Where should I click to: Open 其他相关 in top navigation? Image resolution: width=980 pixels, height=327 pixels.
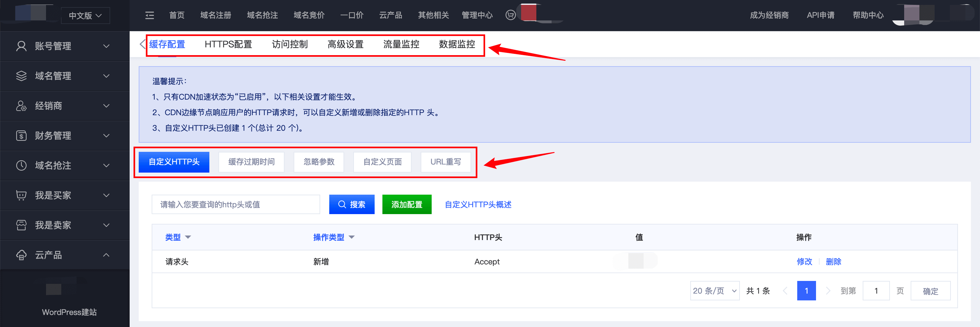coord(433,15)
